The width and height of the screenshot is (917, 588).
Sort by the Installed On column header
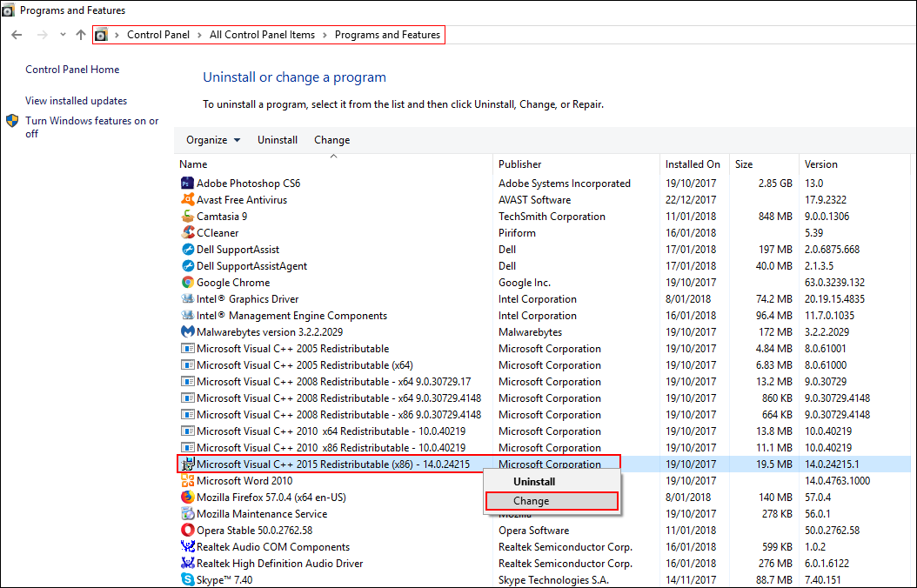click(x=694, y=164)
